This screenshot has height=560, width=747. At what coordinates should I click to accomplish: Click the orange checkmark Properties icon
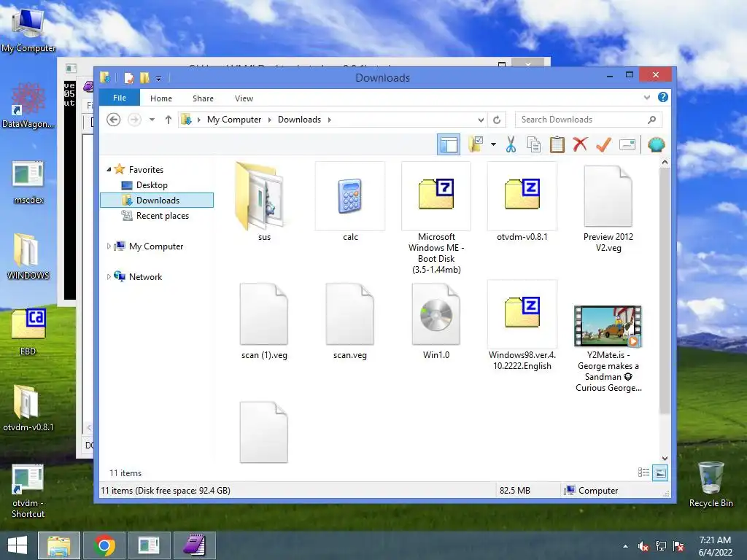[x=603, y=144]
